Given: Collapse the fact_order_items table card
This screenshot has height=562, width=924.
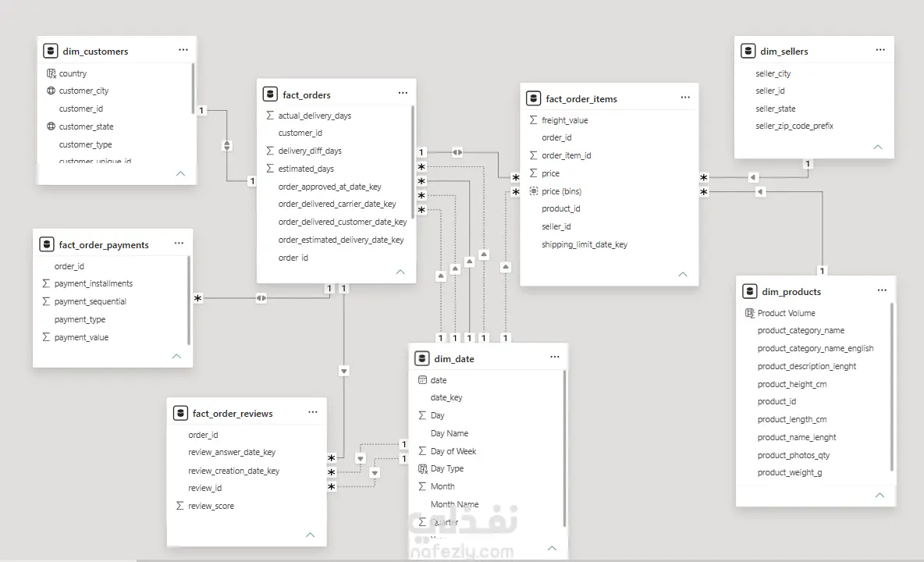Looking at the screenshot, I should click(x=682, y=275).
